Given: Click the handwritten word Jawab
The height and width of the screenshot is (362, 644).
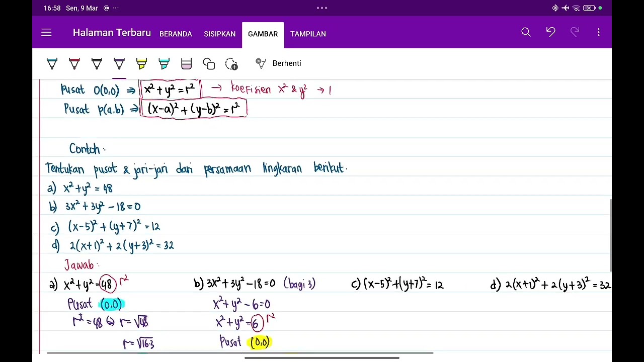Looking at the screenshot, I should click(80, 265).
